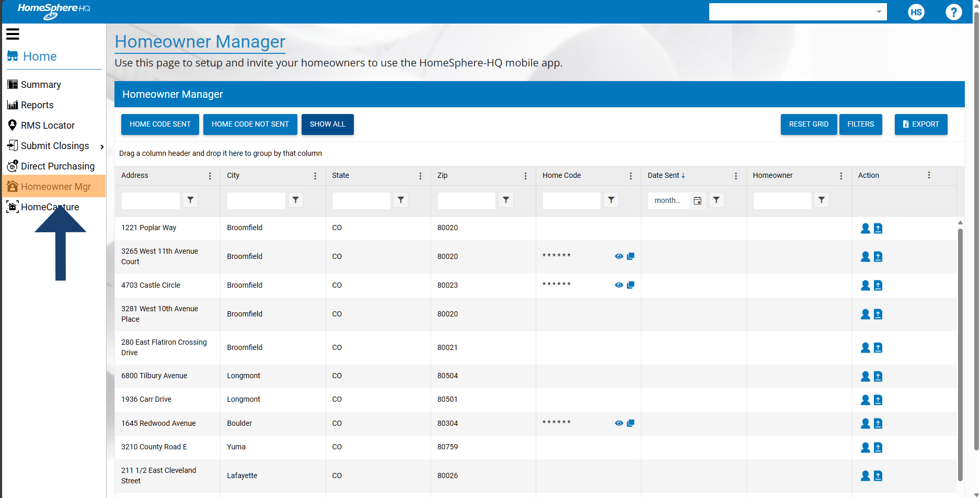The width and height of the screenshot is (980, 498).
Task: Open the Action column options menu
Action: click(929, 175)
